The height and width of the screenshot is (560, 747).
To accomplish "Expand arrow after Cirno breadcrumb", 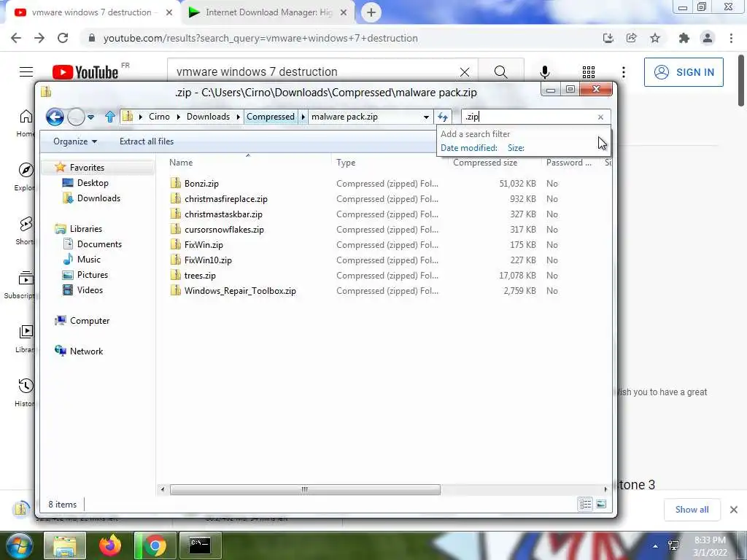I will pos(178,117).
